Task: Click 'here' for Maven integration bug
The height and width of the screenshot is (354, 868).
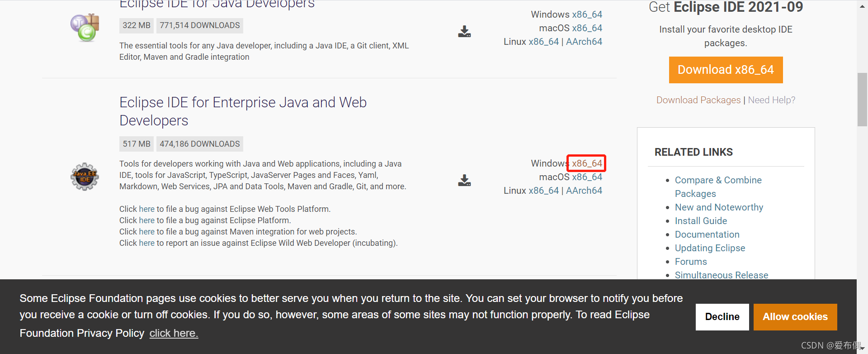Action: coord(146,232)
